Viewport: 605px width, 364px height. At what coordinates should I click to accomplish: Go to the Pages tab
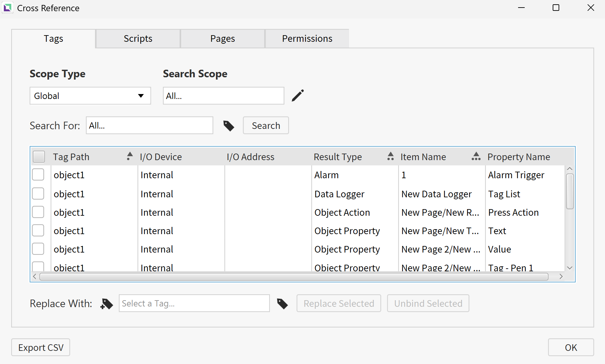[223, 39]
